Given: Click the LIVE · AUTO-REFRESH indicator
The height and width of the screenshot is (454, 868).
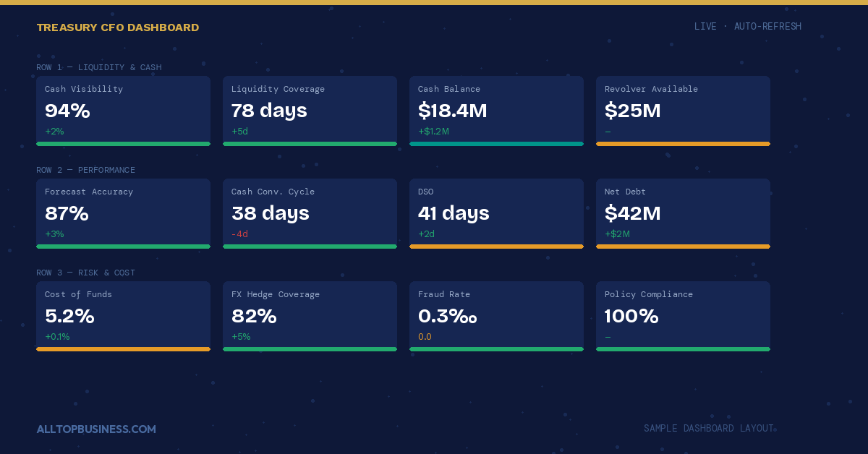Looking at the screenshot, I should coord(748,27).
